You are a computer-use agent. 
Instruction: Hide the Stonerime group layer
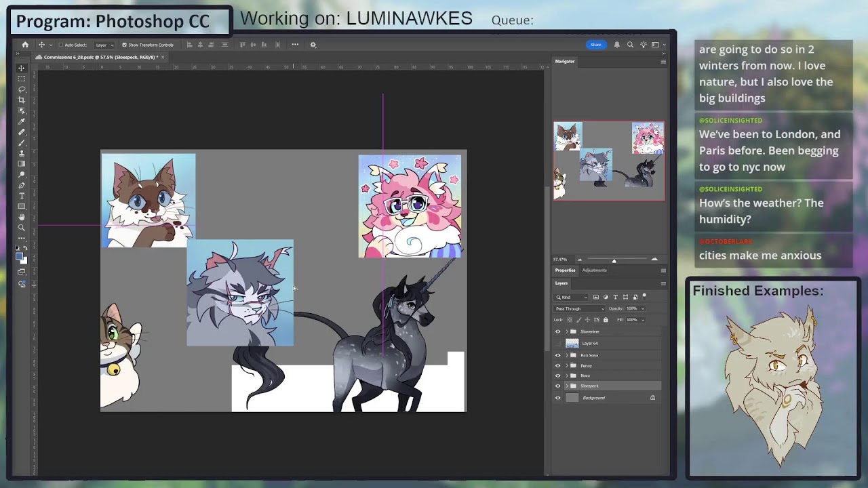pyautogui.click(x=557, y=331)
